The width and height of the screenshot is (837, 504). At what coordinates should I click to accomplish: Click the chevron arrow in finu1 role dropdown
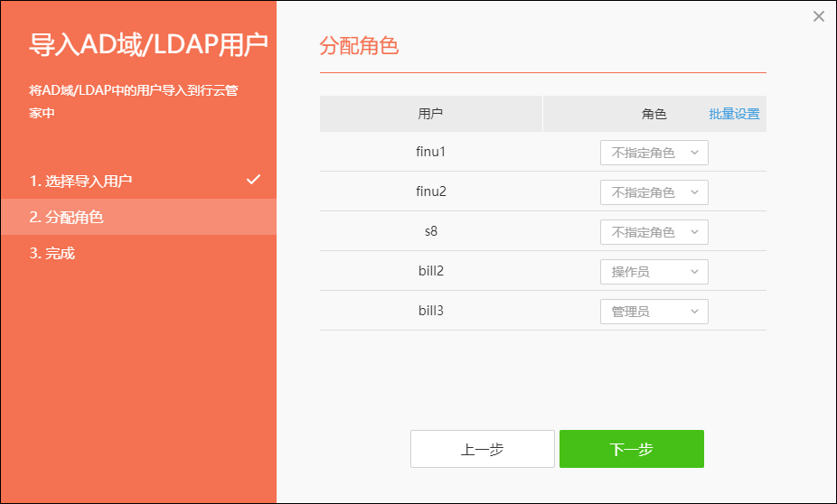(694, 153)
